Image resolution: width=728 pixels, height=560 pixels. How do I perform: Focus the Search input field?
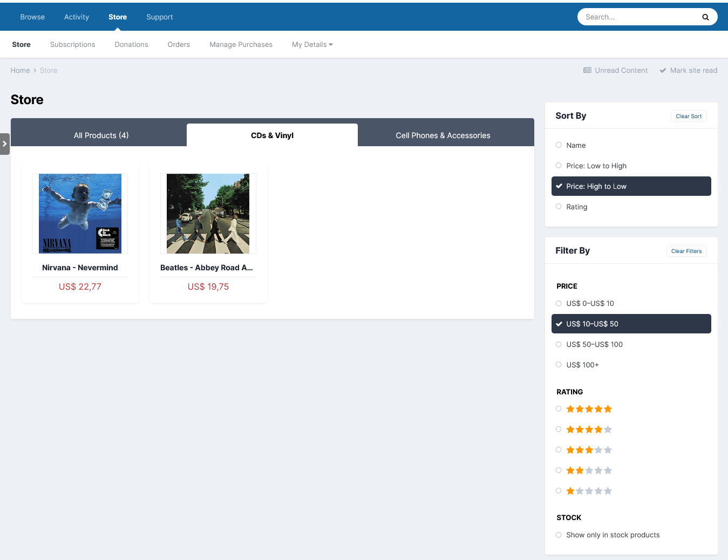(x=639, y=17)
